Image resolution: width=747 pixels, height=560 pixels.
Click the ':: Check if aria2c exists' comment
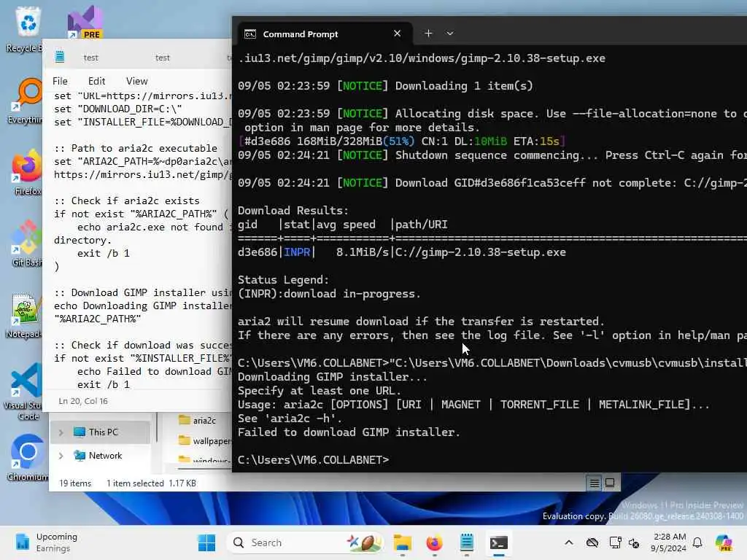(127, 201)
